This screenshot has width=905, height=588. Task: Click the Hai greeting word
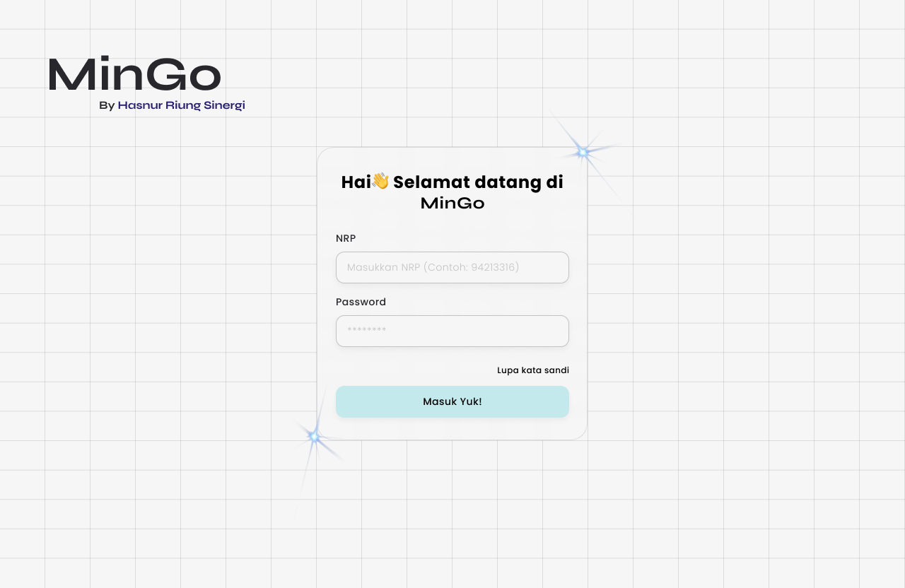click(356, 182)
